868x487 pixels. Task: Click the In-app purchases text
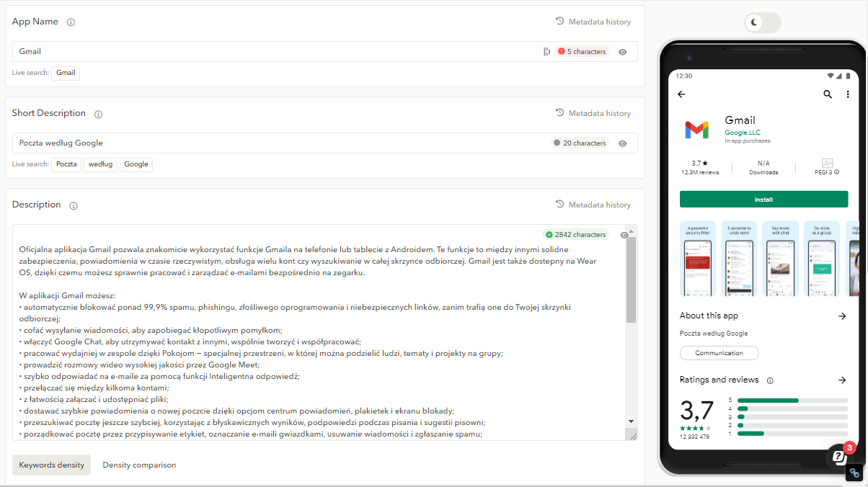(x=748, y=141)
